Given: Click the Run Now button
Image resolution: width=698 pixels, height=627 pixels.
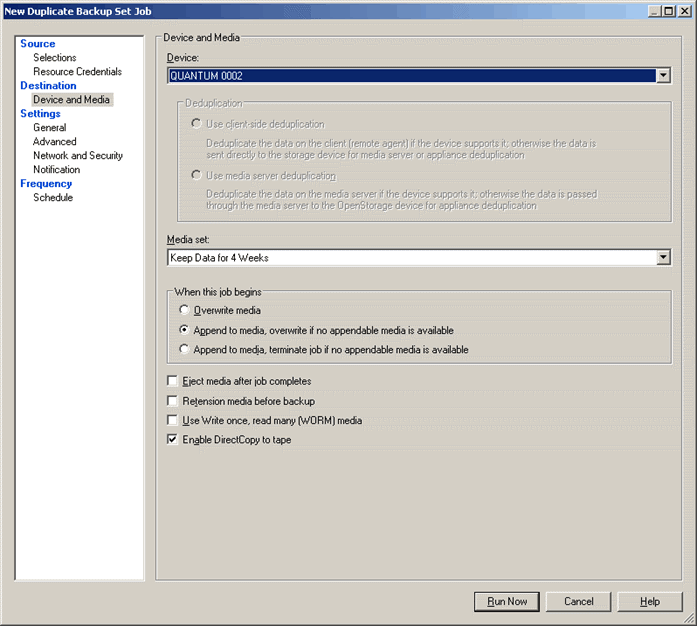Looking at the screenshot, I should tap(507, 602).
